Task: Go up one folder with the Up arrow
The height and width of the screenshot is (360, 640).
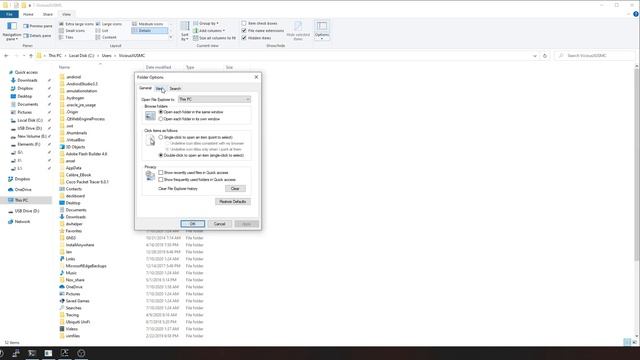Action: pos(31,56)
